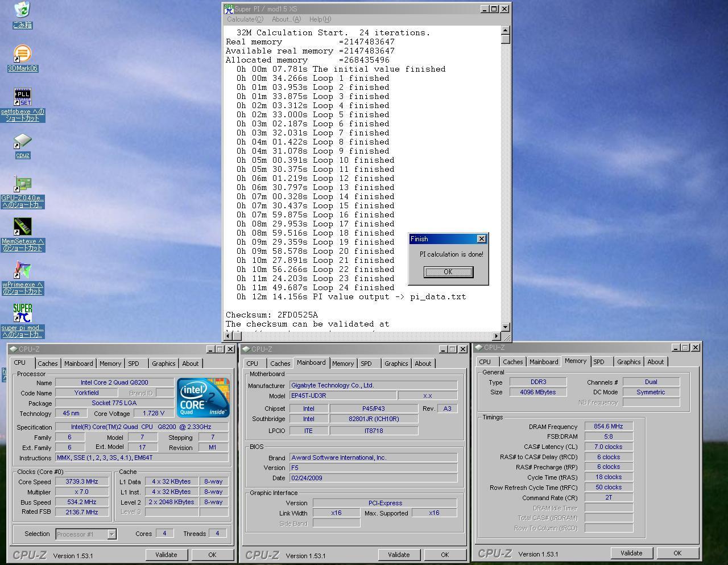728x565 pixels.
Task: Open CPU tab in right CPU-Z window
Action: pyautogui.click(x=485, y=362)
